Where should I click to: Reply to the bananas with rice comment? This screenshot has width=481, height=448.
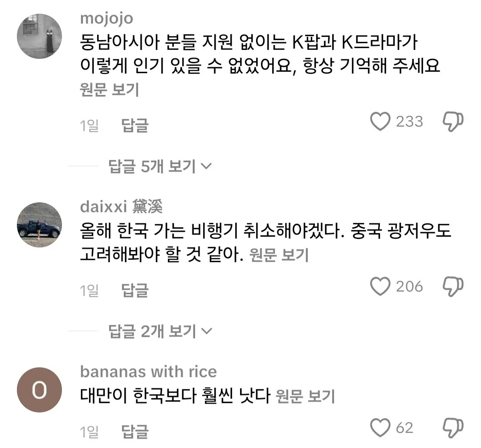pyautogui.click(x=135, y=431)
